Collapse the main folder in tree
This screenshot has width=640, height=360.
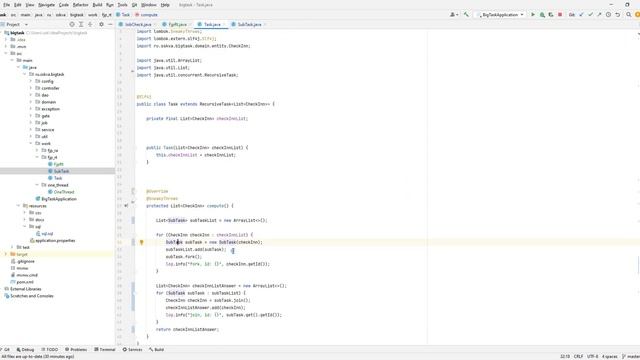pyautogui.click(x=12, y=60)
